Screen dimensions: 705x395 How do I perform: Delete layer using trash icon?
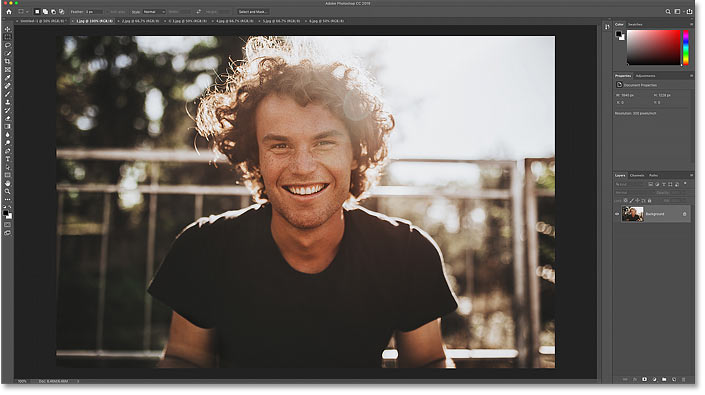pos(684,380)
